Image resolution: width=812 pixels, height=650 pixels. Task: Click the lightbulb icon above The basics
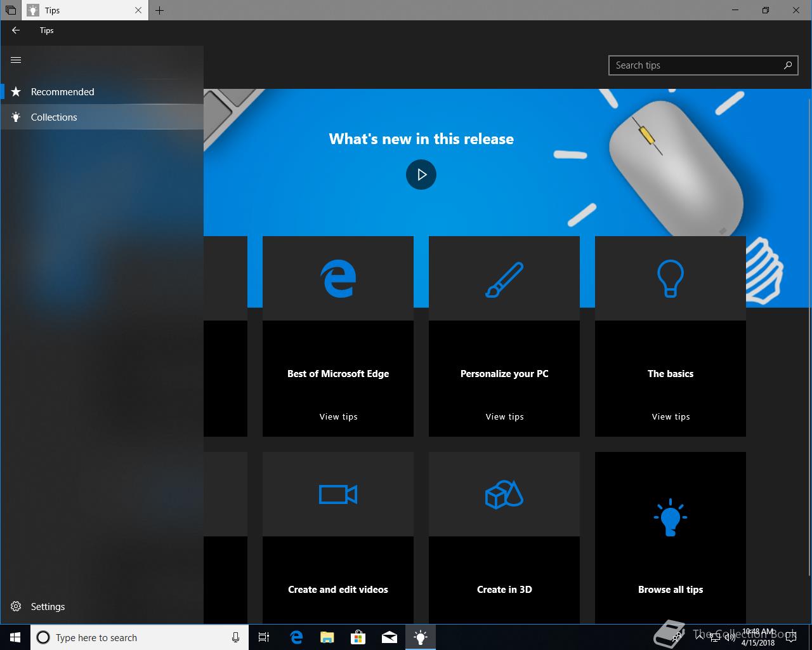click(671, 279)
